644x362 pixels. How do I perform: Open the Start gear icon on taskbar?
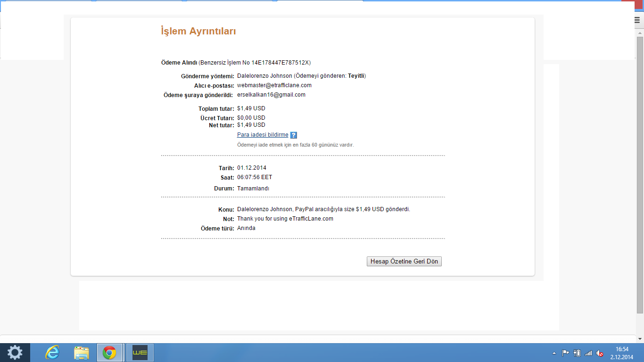15,353
